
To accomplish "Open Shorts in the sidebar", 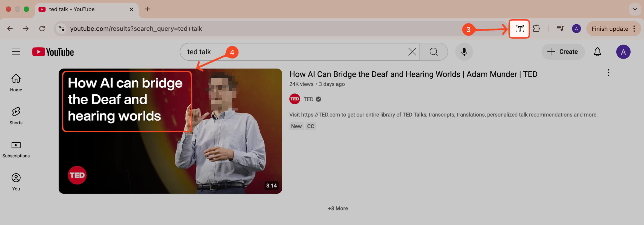I will pos(16,116).
